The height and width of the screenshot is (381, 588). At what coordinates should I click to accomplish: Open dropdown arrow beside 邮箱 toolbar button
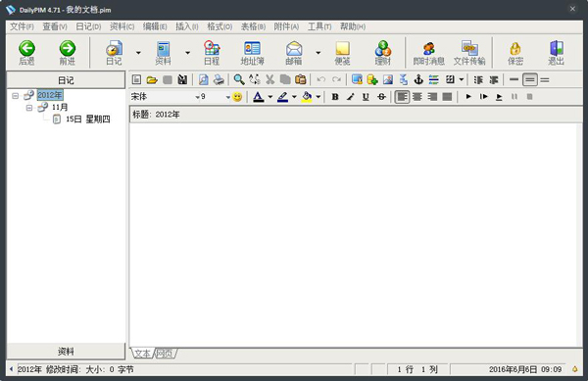click(x=318, y=53)
